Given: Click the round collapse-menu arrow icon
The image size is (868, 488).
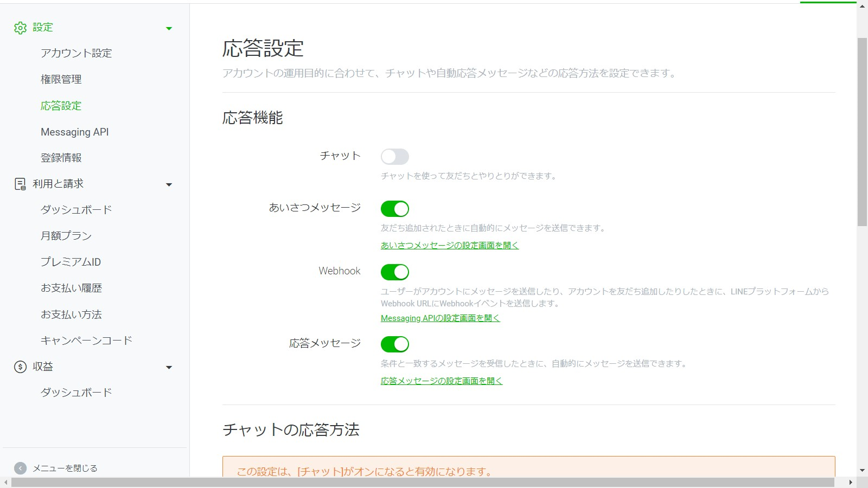Looking at the screenshot, I should (x=20, y=468).
